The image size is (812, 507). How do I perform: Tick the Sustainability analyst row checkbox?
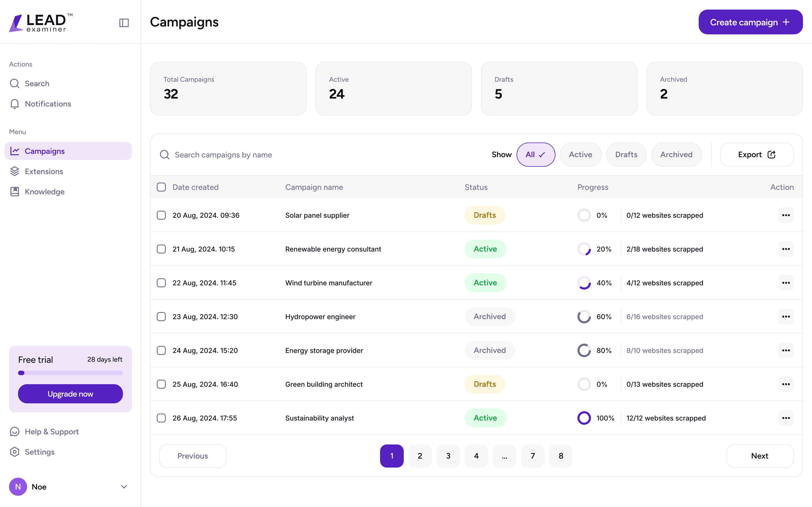click(x=161, y=418)
